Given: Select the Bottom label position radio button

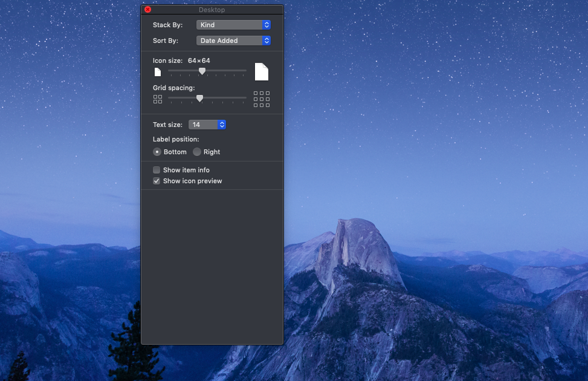Looking at the screenshot, I should click(x=157, y=152).
